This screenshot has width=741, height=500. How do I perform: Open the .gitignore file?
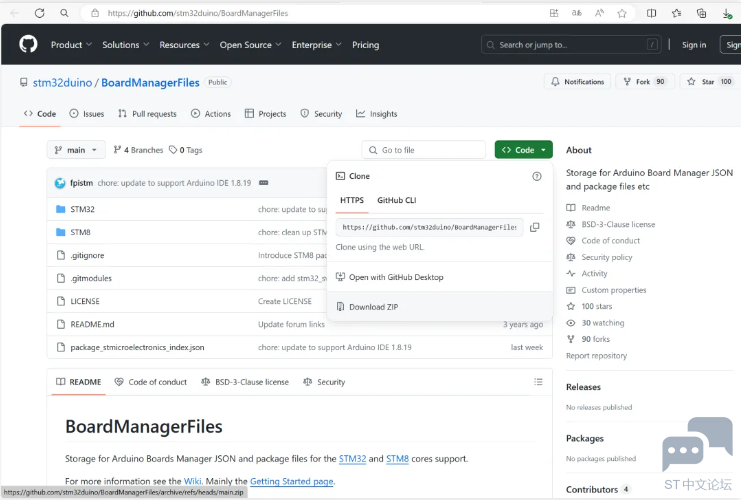tap(87, 255)
